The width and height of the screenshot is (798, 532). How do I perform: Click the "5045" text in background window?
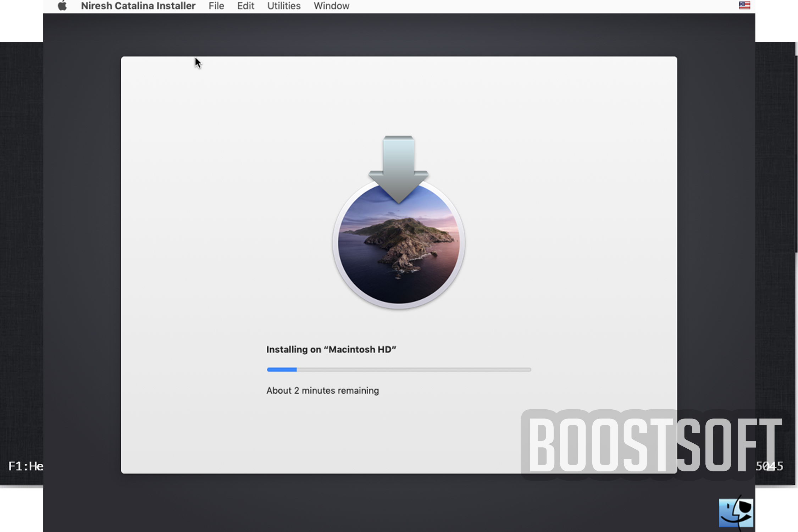point(769,466)
